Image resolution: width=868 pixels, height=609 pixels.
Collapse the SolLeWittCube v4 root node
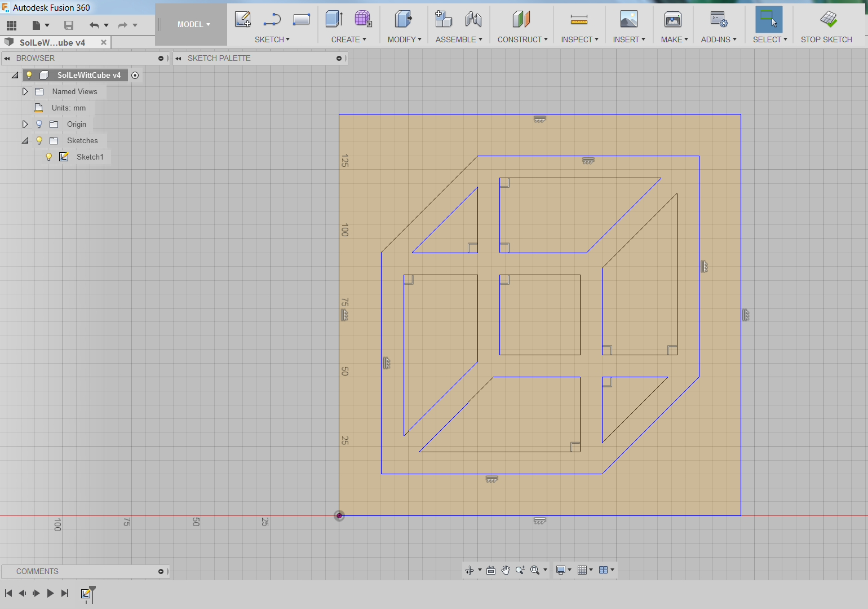(15, 75)
